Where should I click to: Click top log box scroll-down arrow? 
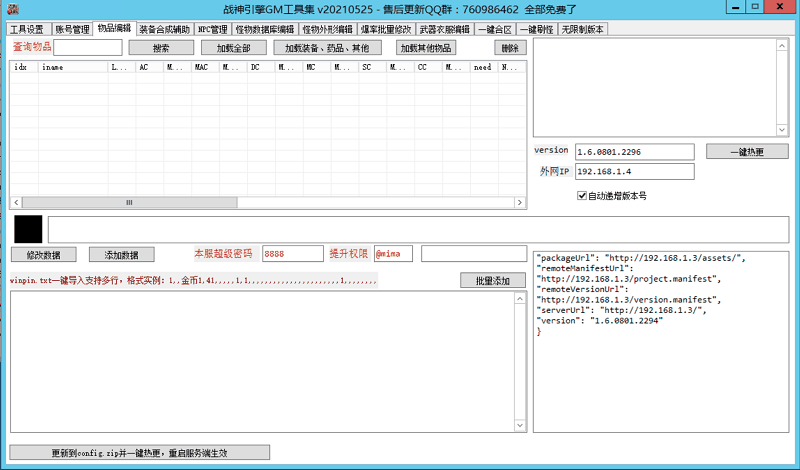[782, 130]
